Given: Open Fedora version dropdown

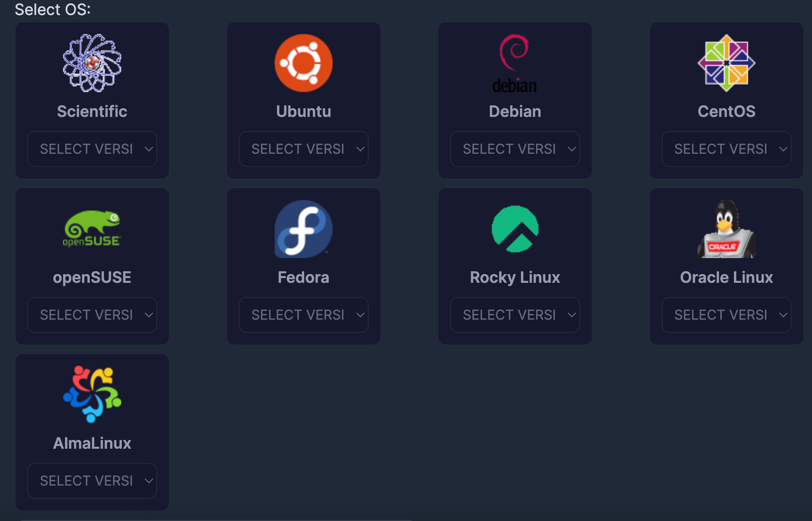Looking at the screenshot, I should click(x=304, y=315).
